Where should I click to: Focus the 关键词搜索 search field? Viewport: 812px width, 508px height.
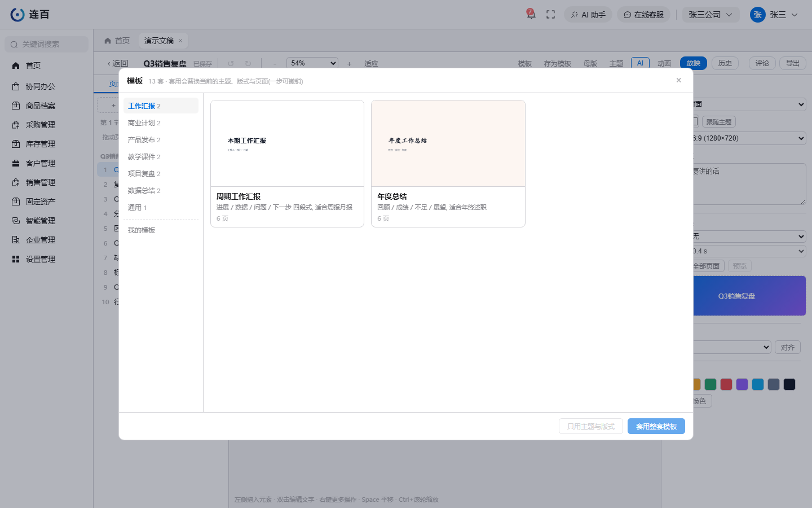(x=47, y=44)
